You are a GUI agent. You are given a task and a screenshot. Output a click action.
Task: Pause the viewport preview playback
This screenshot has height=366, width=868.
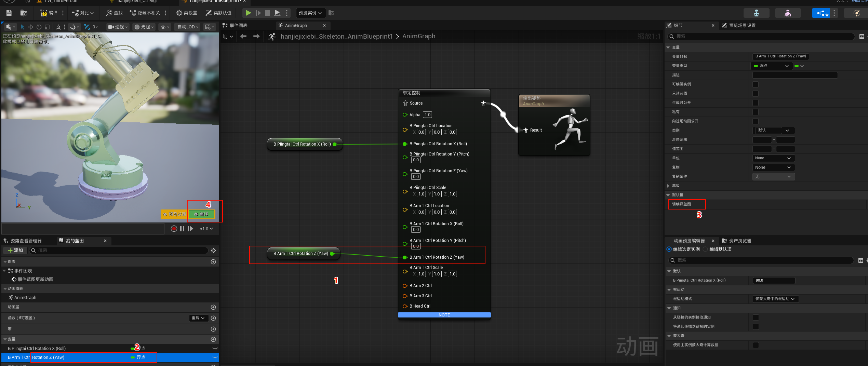[x=182, y=229]
